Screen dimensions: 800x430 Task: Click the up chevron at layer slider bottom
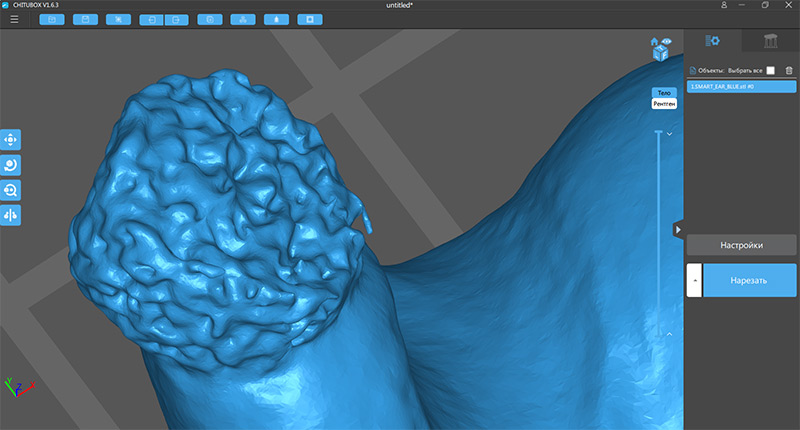click(x=669, y=333)
